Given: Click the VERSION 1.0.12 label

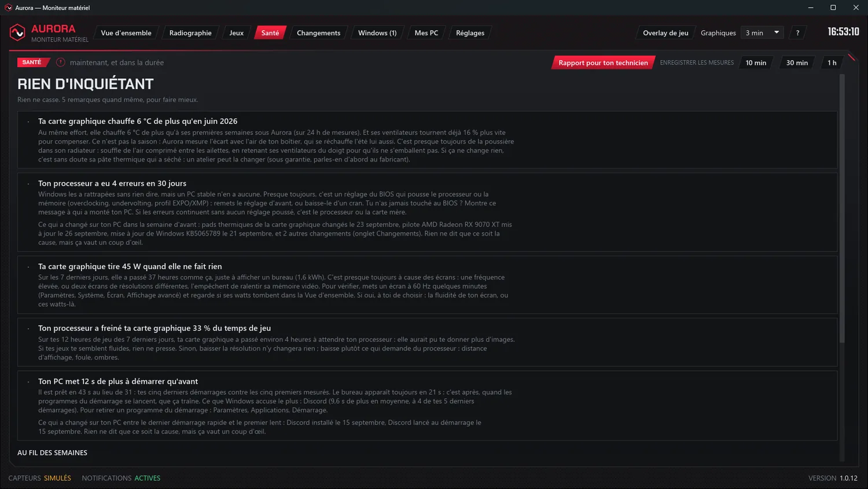Looking at the screenshot, I should (x=833, y=478).
